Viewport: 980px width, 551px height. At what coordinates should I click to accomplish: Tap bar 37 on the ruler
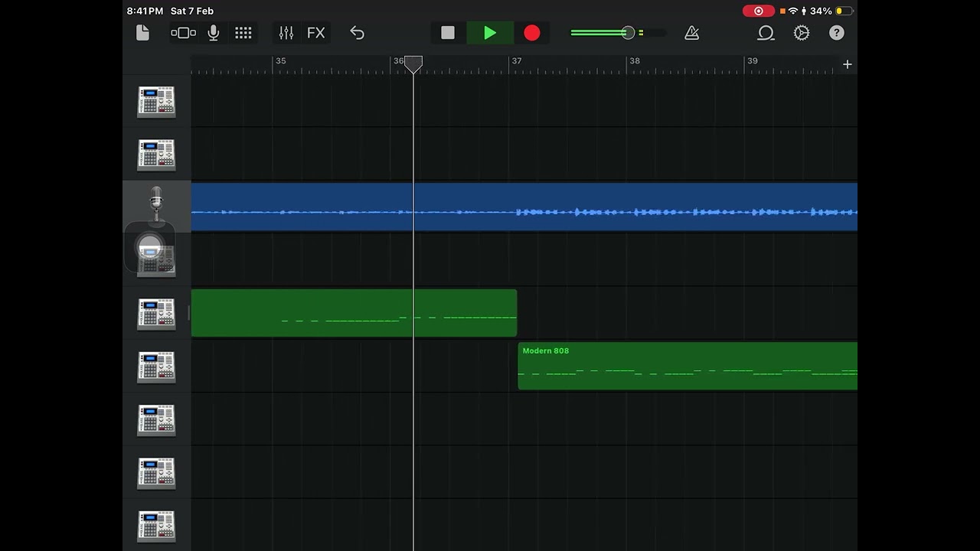tap(516, 61)
